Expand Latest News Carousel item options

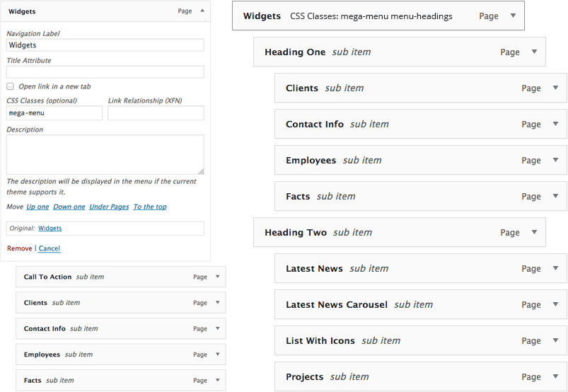[x=555, y=304]
